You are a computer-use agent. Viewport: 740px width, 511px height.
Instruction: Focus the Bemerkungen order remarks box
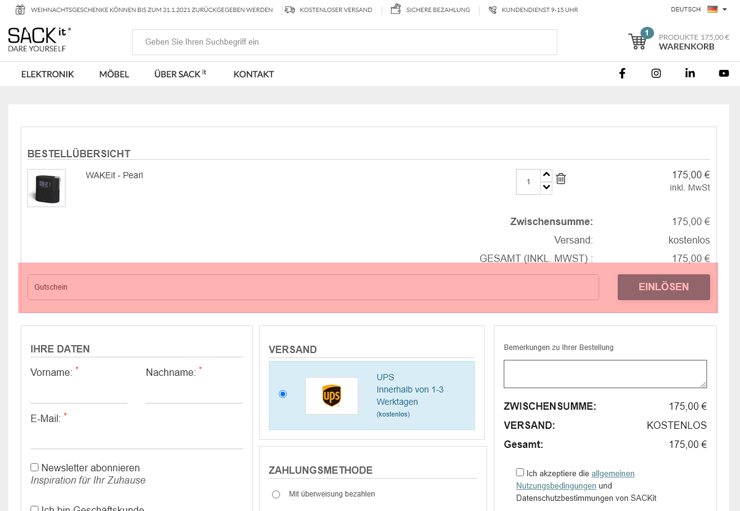(x=605, y=374)
